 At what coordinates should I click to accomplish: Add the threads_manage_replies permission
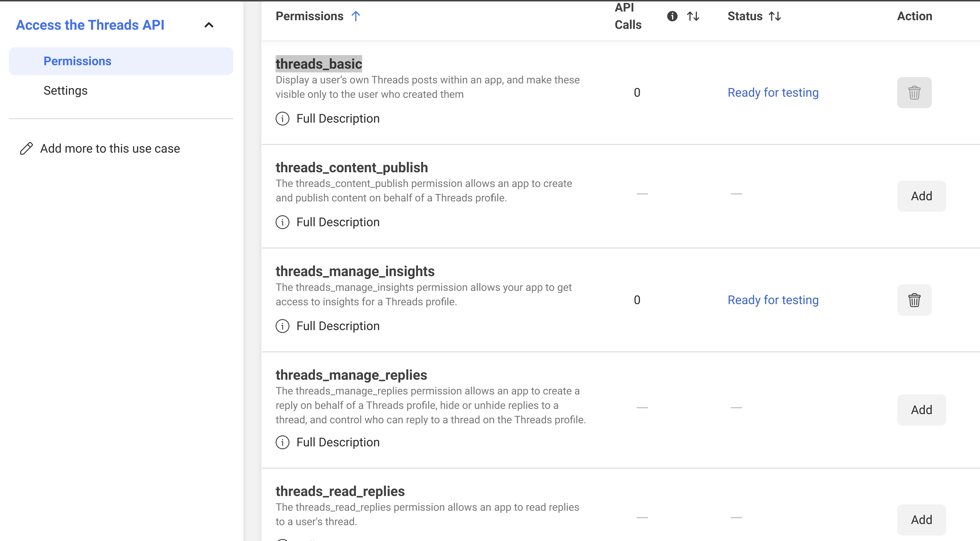921,410
